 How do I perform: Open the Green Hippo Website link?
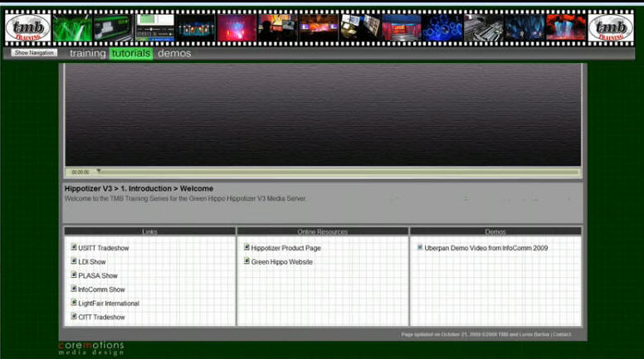click(x=282, y=262)
